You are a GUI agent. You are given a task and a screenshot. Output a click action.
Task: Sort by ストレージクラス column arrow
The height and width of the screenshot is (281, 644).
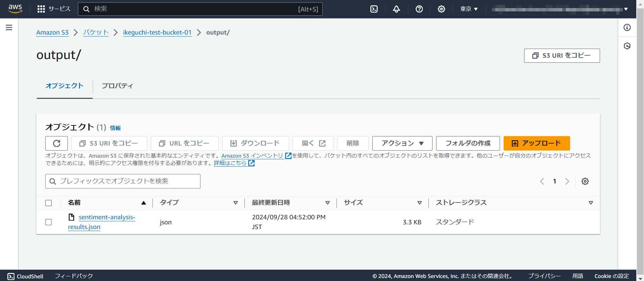click(591, 203)
